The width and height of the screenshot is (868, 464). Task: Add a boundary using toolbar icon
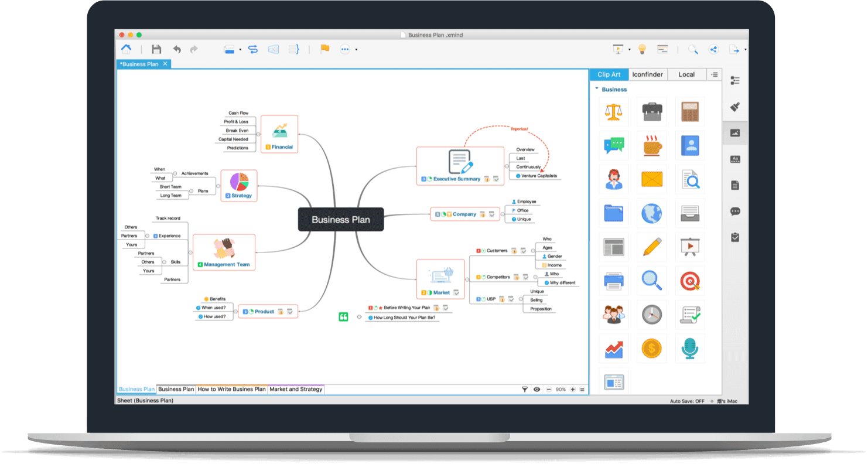click(273, 50)
